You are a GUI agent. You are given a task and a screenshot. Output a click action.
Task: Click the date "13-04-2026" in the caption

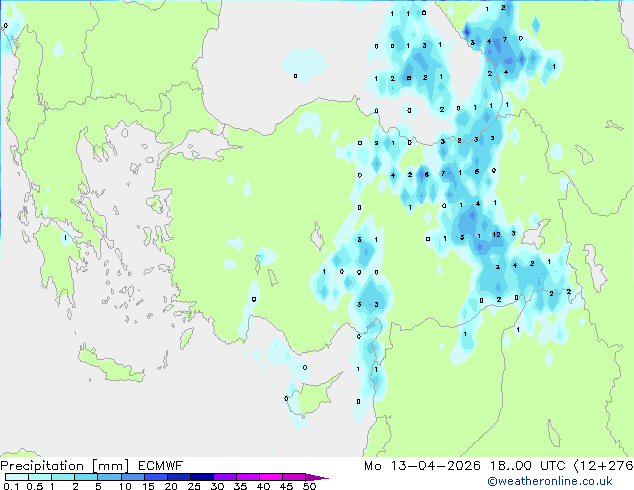[435, 466]
